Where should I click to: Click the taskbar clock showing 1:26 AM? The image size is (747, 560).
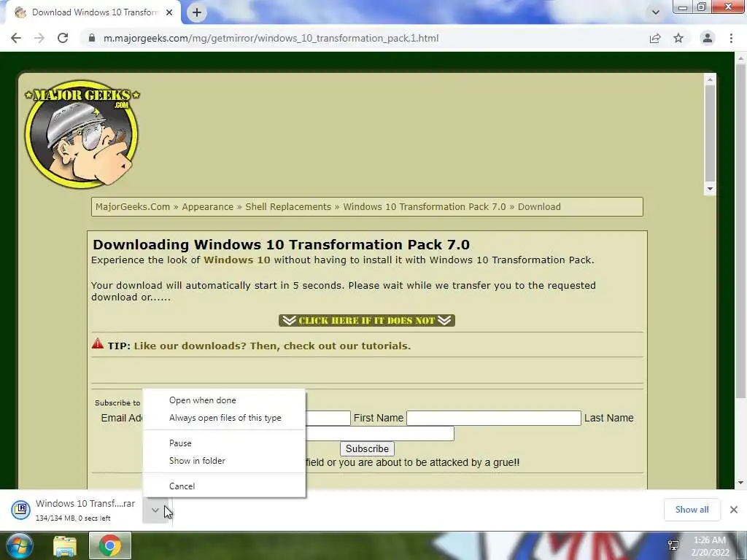[710, 546]
